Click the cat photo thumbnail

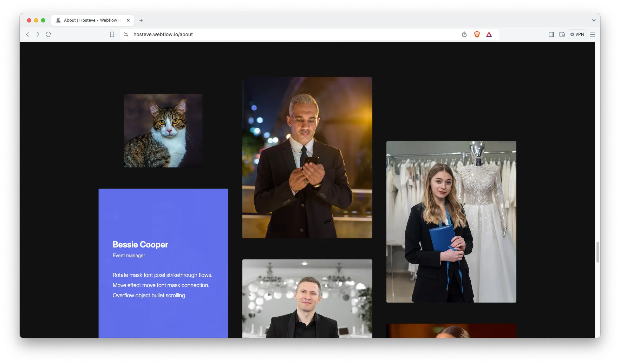click(x=163, y=131)
